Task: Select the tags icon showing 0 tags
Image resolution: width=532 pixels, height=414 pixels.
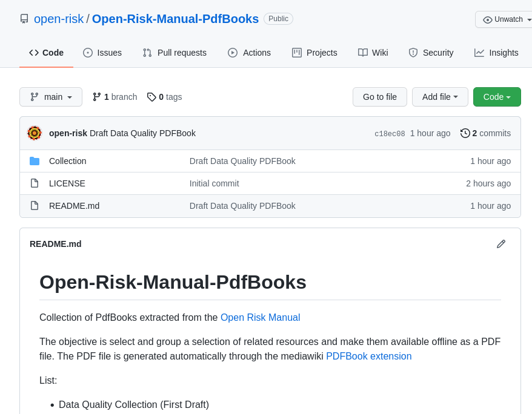Action: pos(151,97)
